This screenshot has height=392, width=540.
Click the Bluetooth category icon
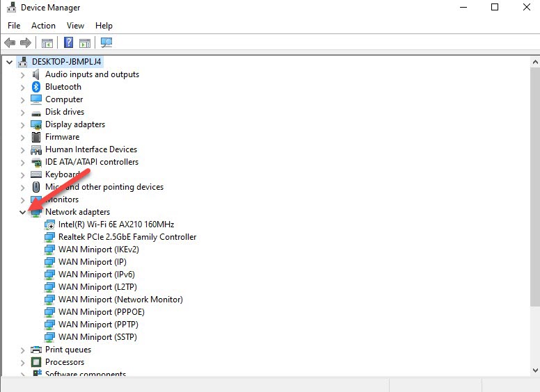pyautogui.click(x=35, y=87)
